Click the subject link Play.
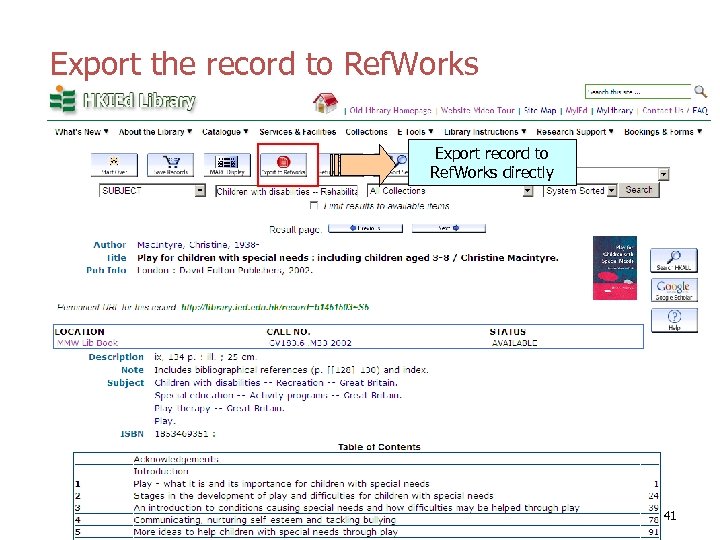720x540 pixels. pos(164,421)
